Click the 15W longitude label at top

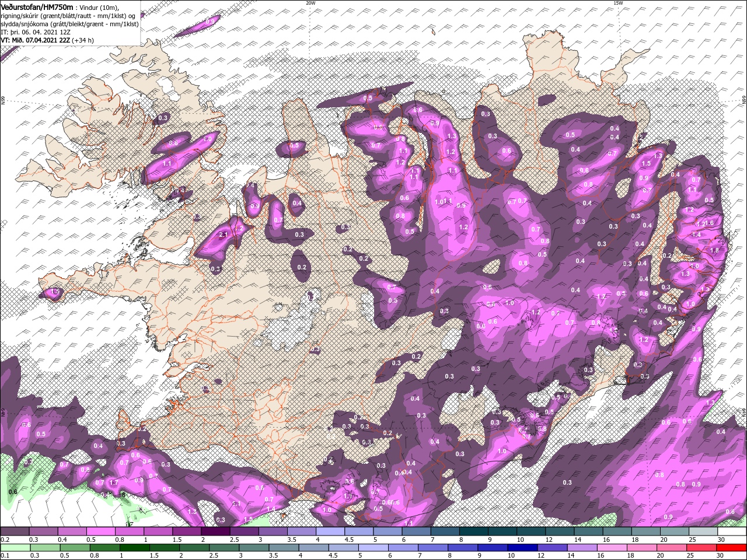(618, 2)
